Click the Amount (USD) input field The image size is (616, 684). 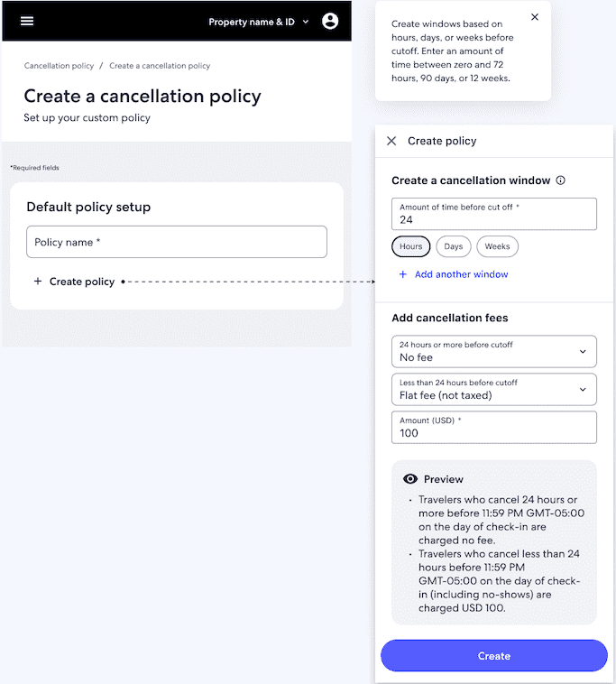494,428
